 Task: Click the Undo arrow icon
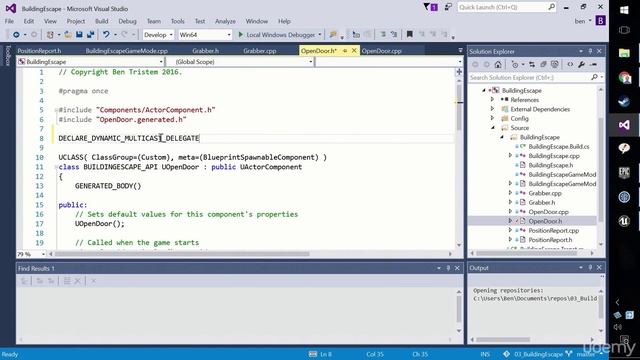click(106, 35)
